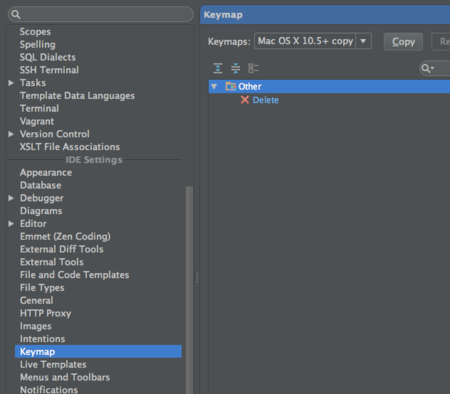Open Menus and Toolbars settings
The width and height of the screenshot is (450, 394).
click(65, 377)
